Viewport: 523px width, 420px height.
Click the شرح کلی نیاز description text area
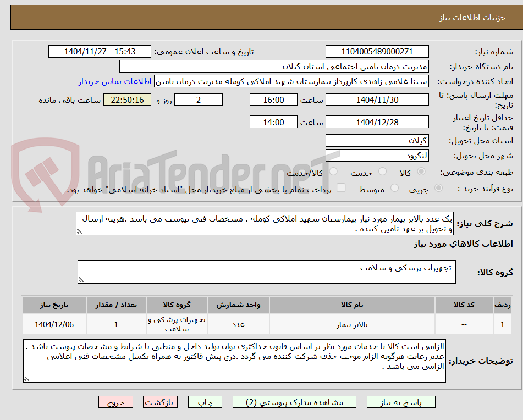tap(265, 224)
